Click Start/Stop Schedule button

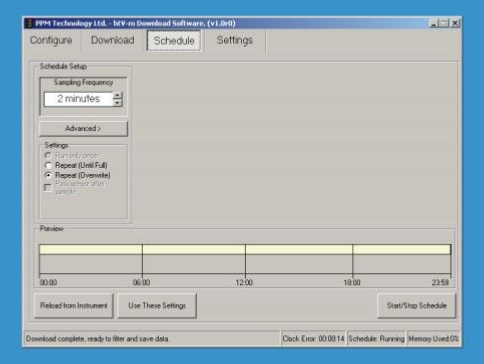point(416,306)
